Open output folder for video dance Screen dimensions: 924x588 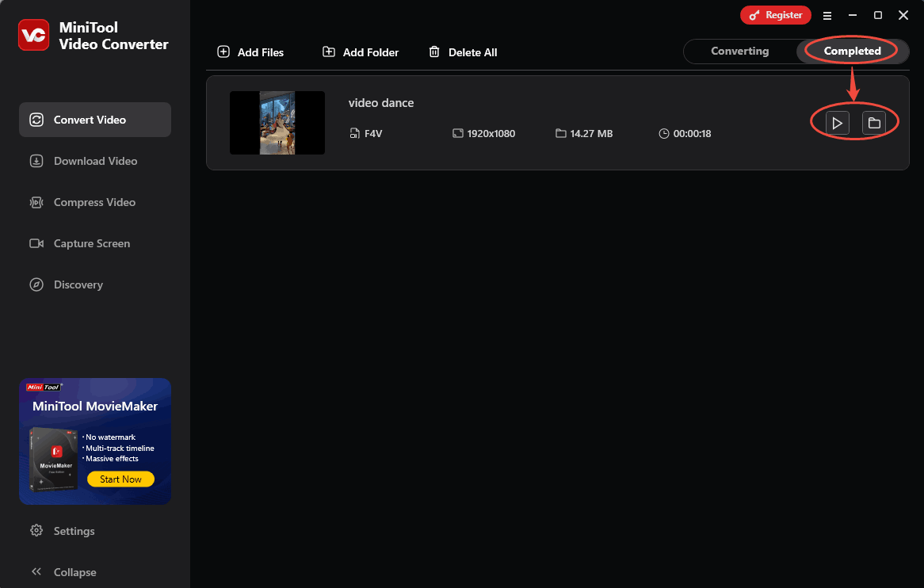(874, 123)
